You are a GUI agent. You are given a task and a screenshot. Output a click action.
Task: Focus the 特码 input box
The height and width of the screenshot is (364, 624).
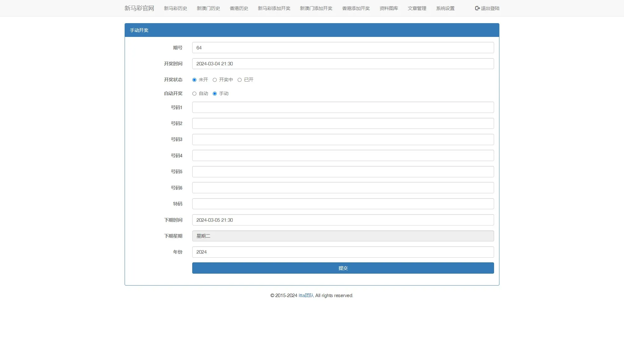343,204
